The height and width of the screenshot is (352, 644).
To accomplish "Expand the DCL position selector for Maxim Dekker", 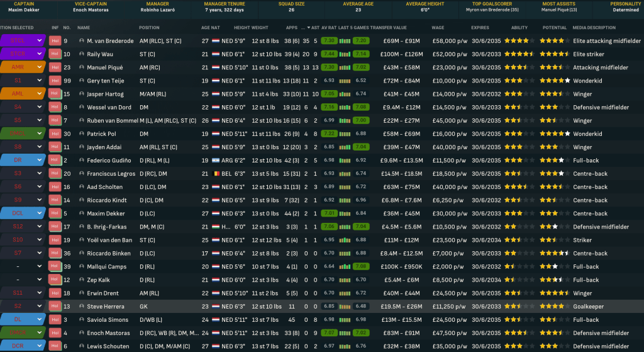I will [40, 213].
